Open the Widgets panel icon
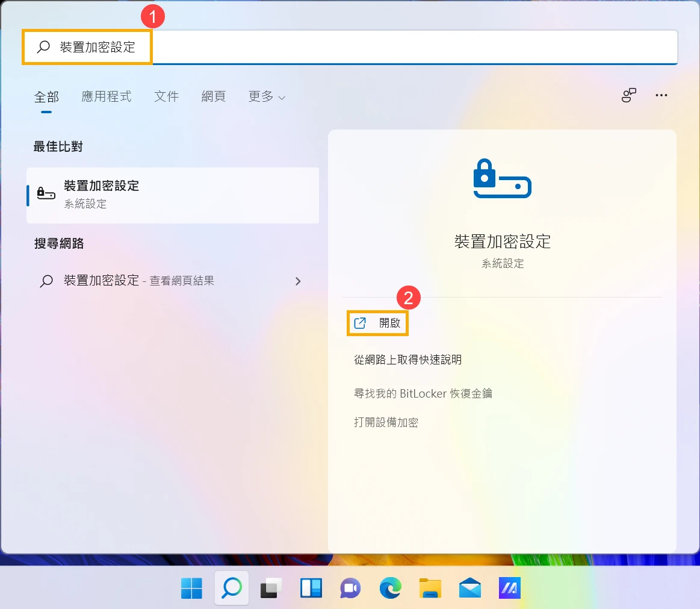The width and height of the screenshot is (700, 609). coord(311,588)
